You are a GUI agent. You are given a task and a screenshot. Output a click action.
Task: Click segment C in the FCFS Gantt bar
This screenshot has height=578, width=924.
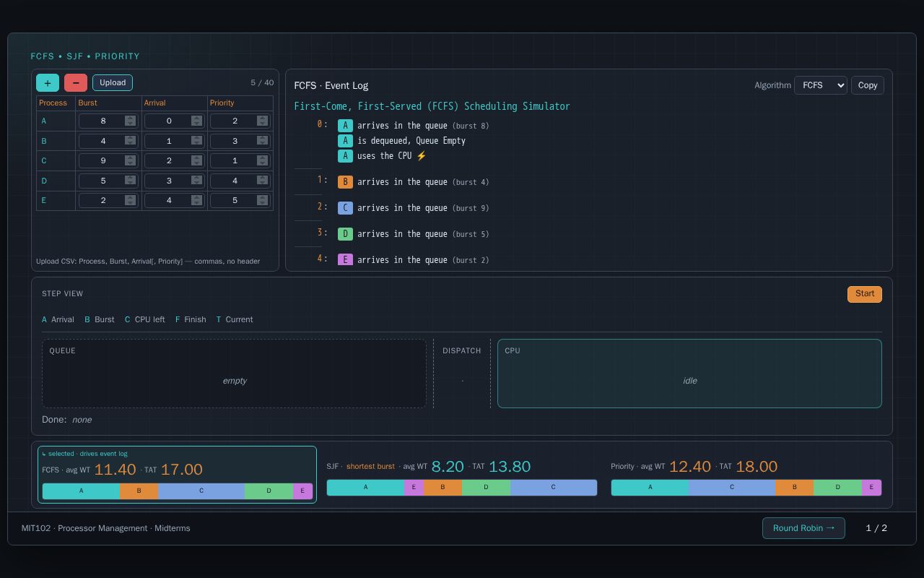pos(201,491)
